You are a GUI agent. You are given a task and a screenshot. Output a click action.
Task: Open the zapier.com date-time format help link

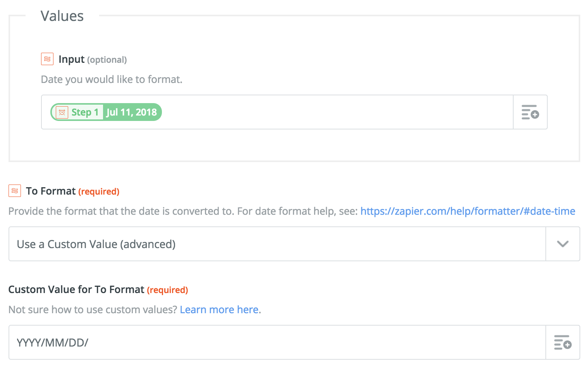(x=467, y=211)
